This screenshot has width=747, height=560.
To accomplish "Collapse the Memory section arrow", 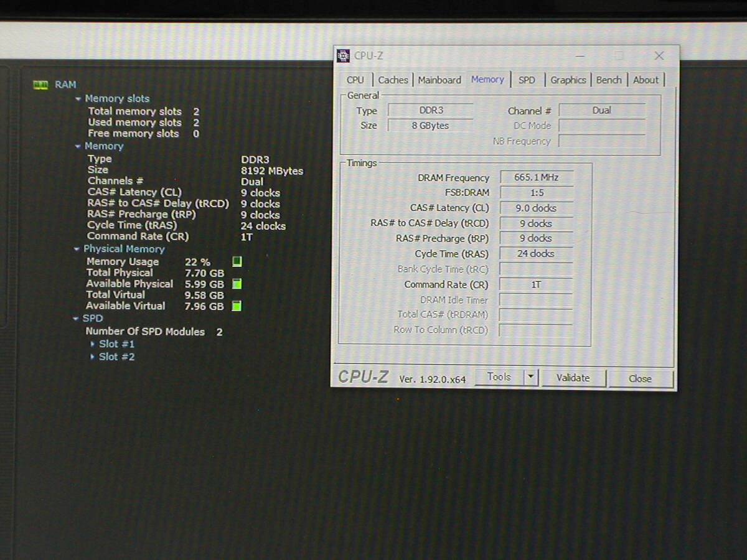I will 78,146.
